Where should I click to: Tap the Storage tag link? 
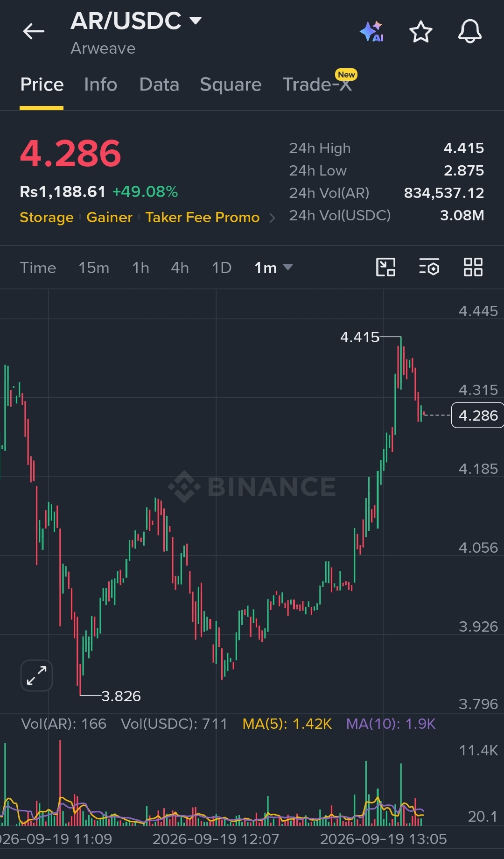coord(47,218)
